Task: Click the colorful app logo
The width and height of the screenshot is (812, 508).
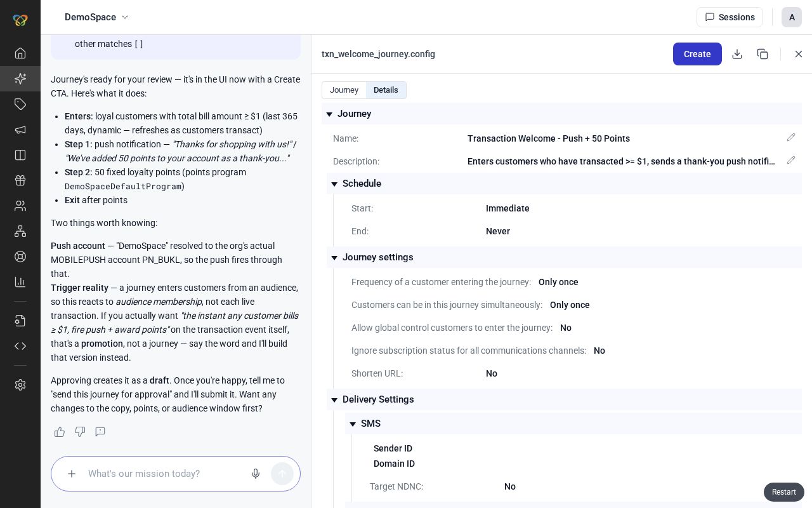Action: tap(20, 20)
